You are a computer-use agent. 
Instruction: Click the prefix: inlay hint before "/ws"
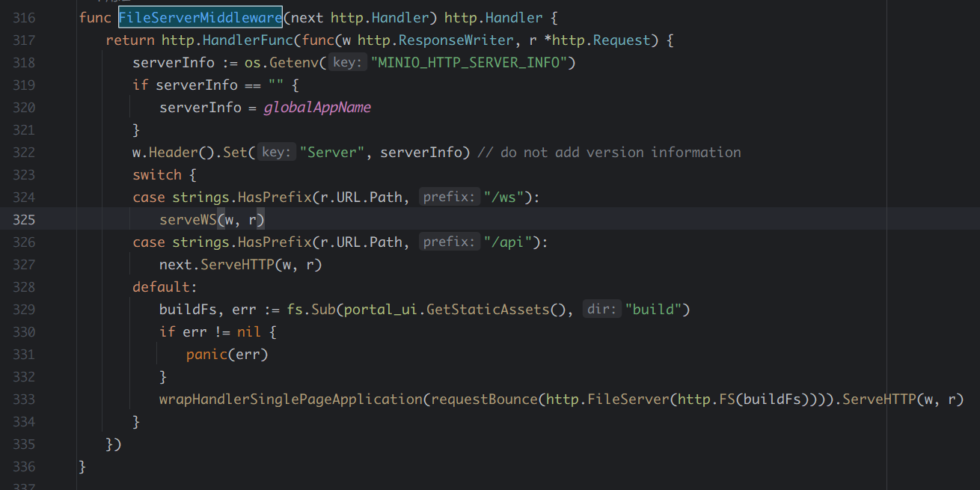point(449,197)
